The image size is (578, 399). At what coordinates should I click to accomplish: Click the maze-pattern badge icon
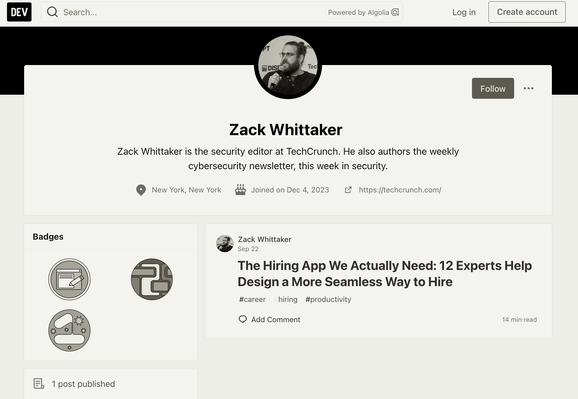click(152, 279)
